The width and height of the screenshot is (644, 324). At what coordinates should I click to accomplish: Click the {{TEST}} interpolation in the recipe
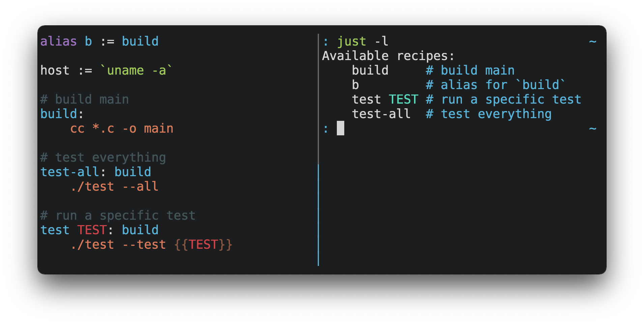(x=203, y=245)
